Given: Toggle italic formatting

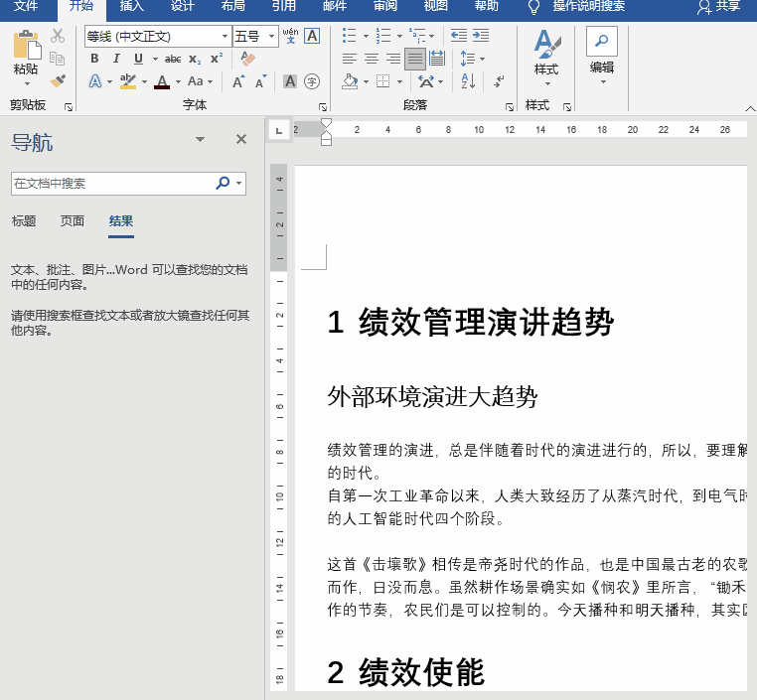Looking at the screenshot, I should click(x=116, y=59).
